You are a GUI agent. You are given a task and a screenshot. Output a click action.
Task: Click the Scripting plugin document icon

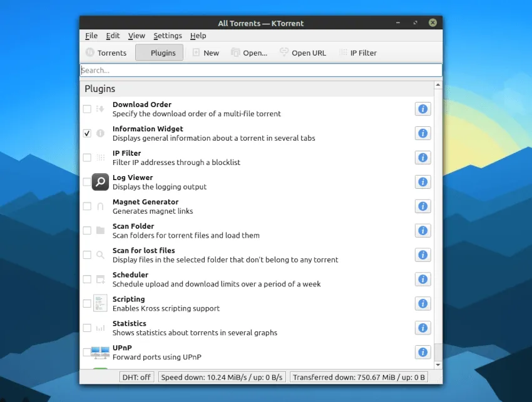pos(100,303)
